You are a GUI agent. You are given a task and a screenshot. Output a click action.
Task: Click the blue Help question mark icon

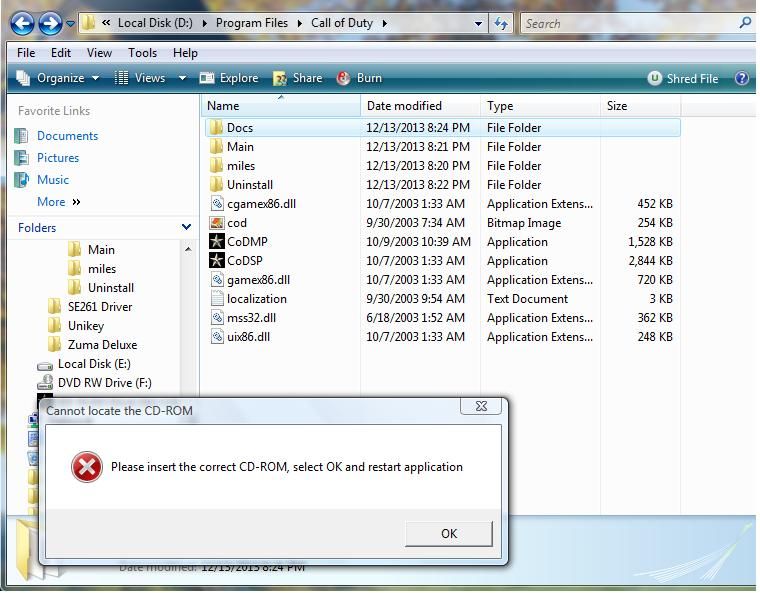tap(742, 78)
